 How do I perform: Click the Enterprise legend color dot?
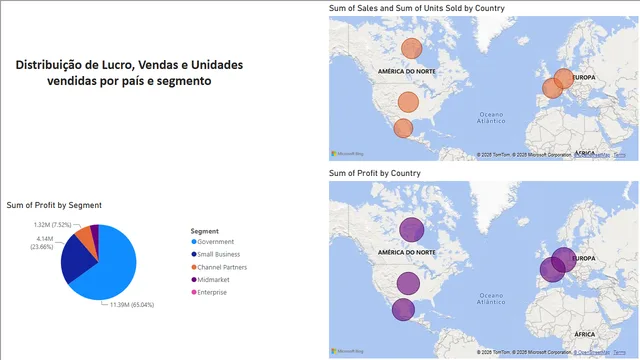(194, 292)
